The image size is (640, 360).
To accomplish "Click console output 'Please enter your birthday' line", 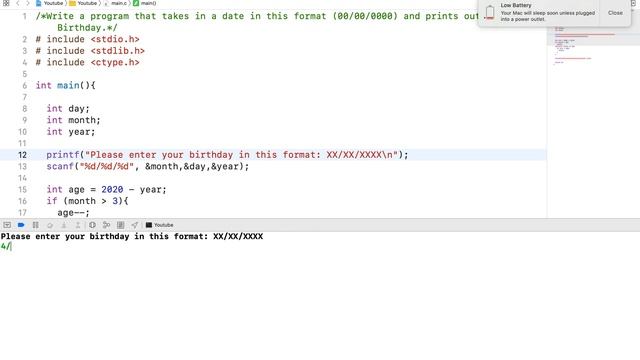I will (x=132, y=237).
